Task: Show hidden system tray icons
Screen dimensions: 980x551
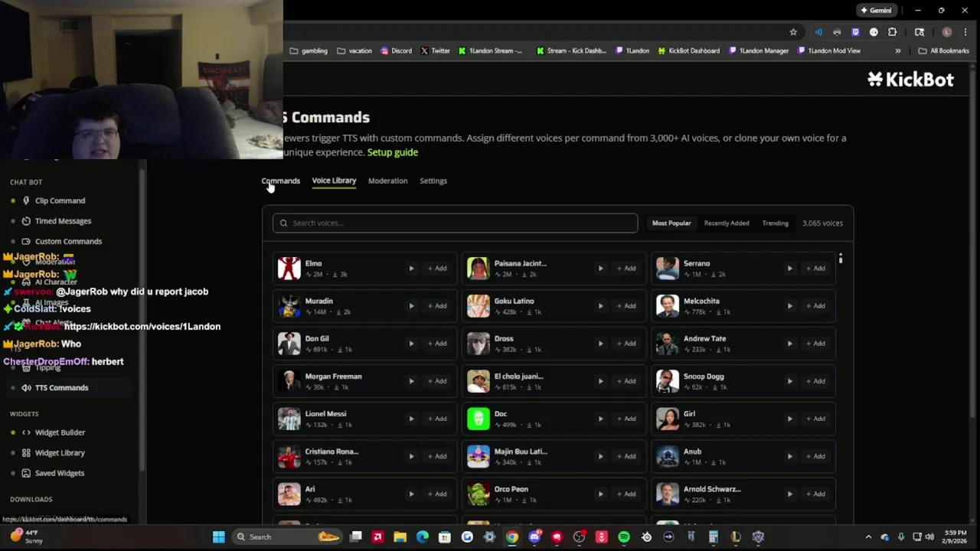Action: point(868,537)
